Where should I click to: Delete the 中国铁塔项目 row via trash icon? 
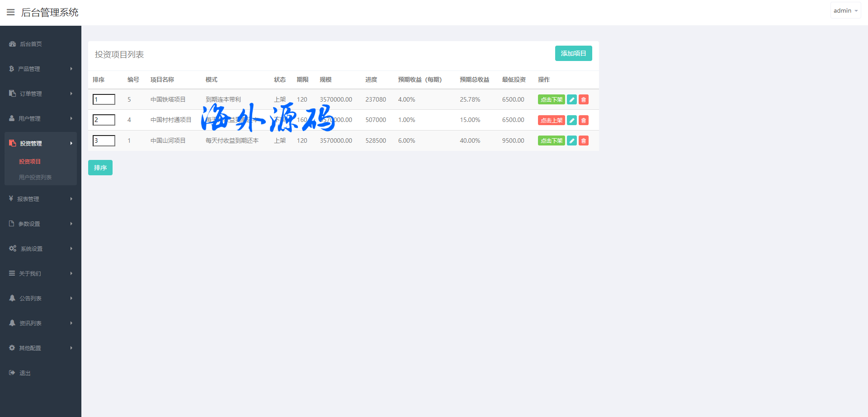[584, 100]
